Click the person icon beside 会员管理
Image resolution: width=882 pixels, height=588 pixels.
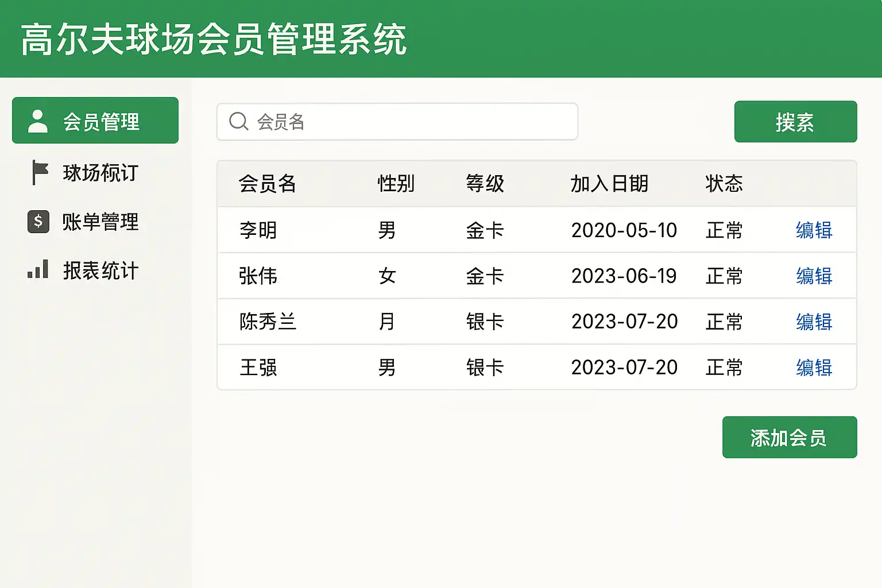pos(38,121)
